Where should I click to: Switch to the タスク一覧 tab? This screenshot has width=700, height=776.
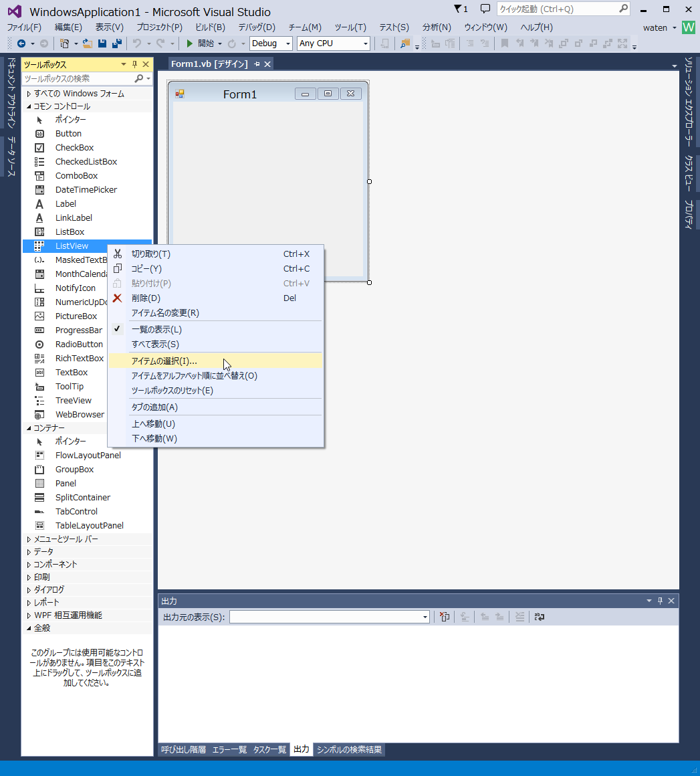coord(269,750)
